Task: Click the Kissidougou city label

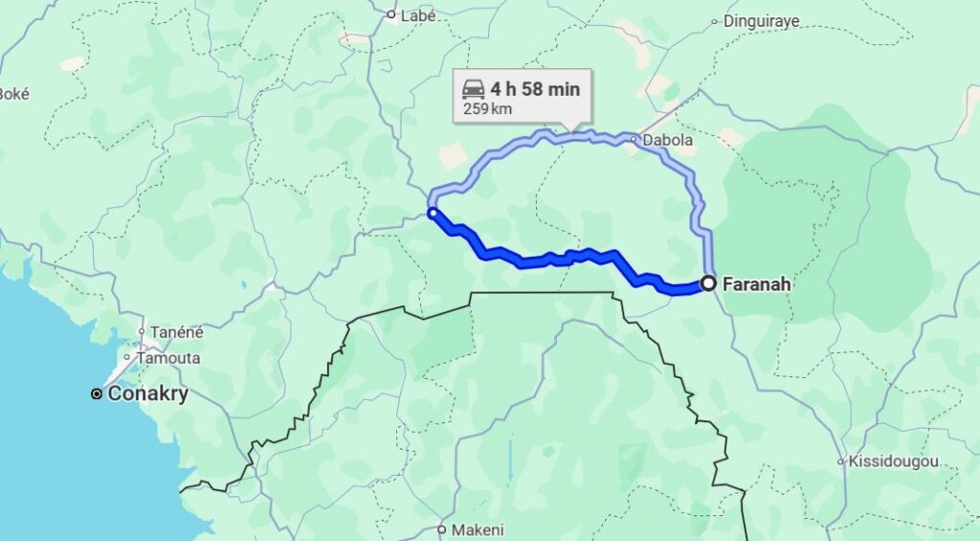Action: pyautogui.click(x=893, y=462)
